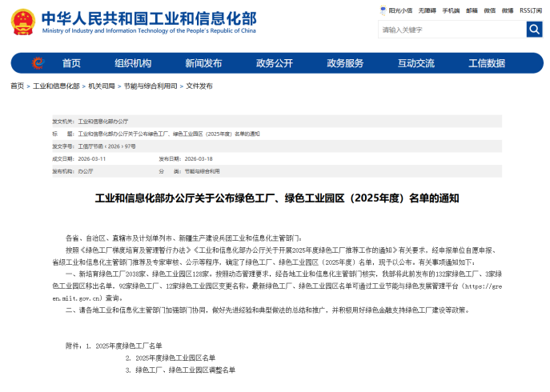Select 新闻发布 in navigation bar
Screen dimensions: 550x392
(x=203, y=63)
